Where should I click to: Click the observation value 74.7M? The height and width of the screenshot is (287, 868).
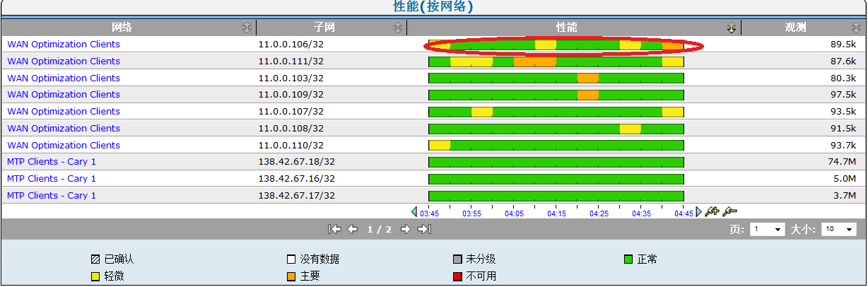(x=843, y=162)
